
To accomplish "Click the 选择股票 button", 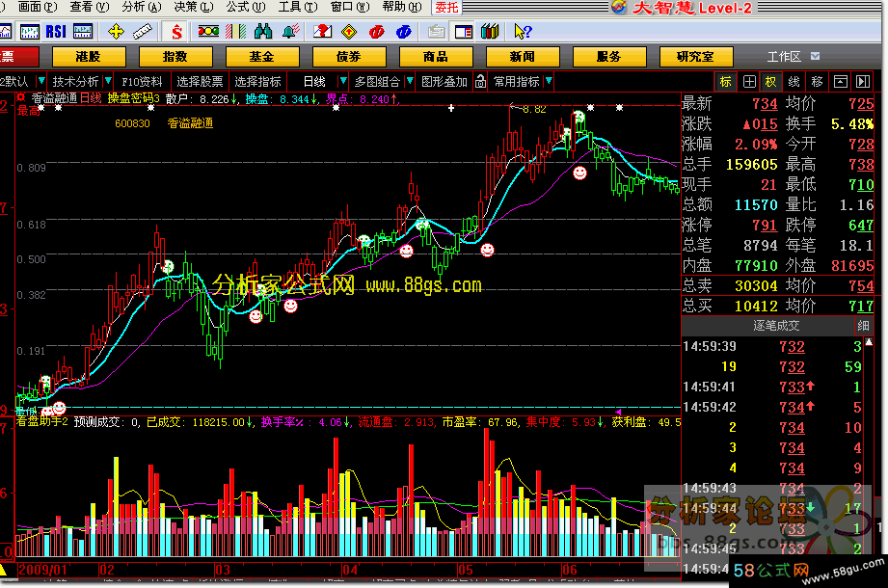I will 200,82.
